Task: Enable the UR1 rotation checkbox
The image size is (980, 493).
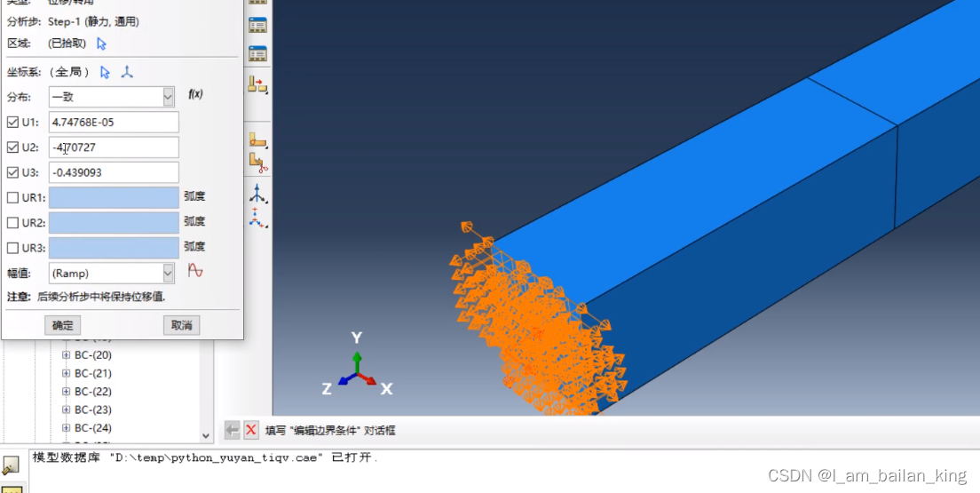Action: [12, 198]
